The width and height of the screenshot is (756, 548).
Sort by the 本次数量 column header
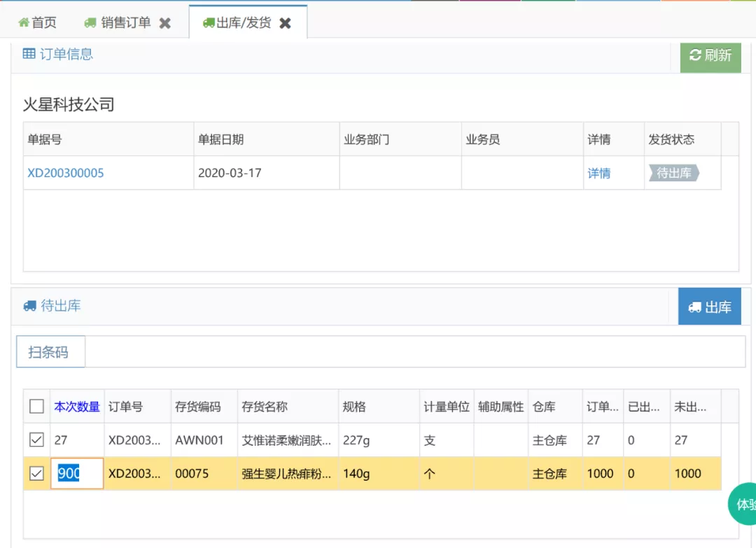pyautogui.click(x=77, y=407)
